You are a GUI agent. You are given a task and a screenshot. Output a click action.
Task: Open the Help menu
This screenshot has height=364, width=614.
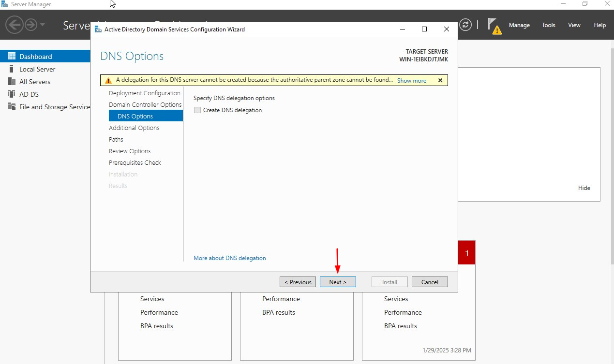(x=600, y=25)
